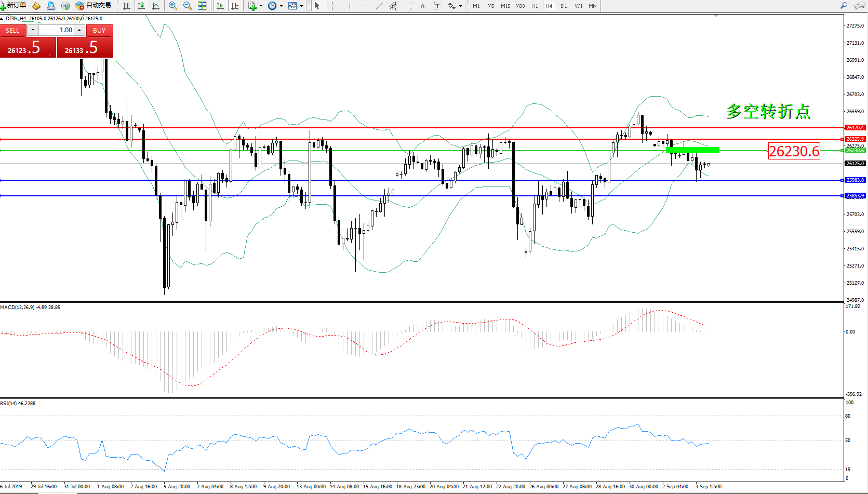The image size is (868, 494).
Task: Select the Crosshair cursor tool
Action: (332, 6)
